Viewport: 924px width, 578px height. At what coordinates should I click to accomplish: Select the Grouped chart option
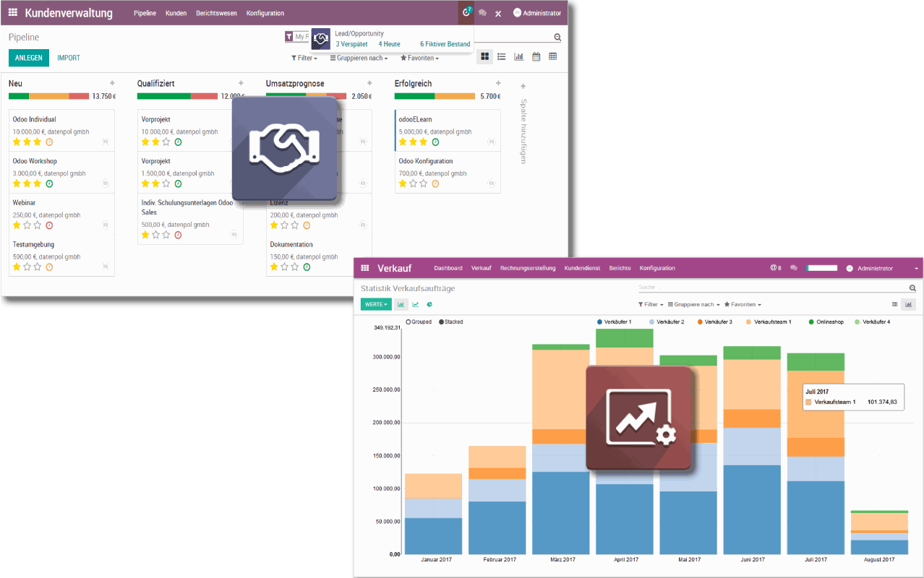click(x=419, y=322)
